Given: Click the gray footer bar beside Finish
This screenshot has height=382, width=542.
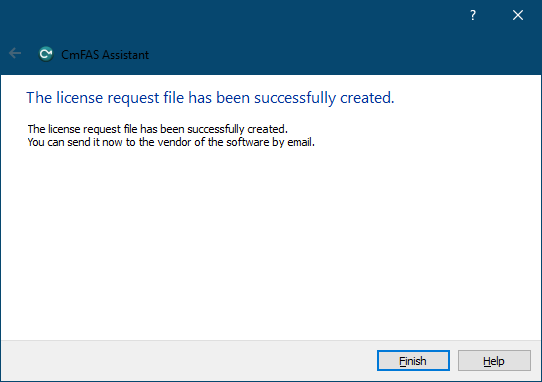Looking at the screenshot, I should tap(187, 361).
